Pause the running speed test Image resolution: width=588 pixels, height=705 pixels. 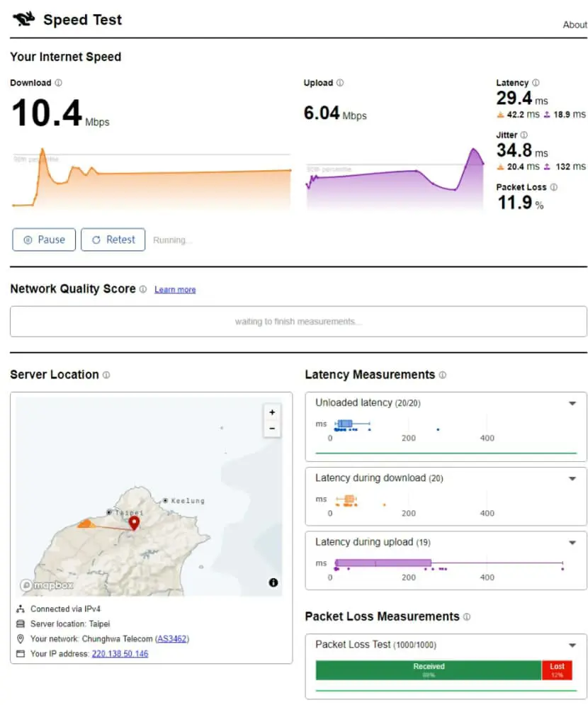point(44,239)
